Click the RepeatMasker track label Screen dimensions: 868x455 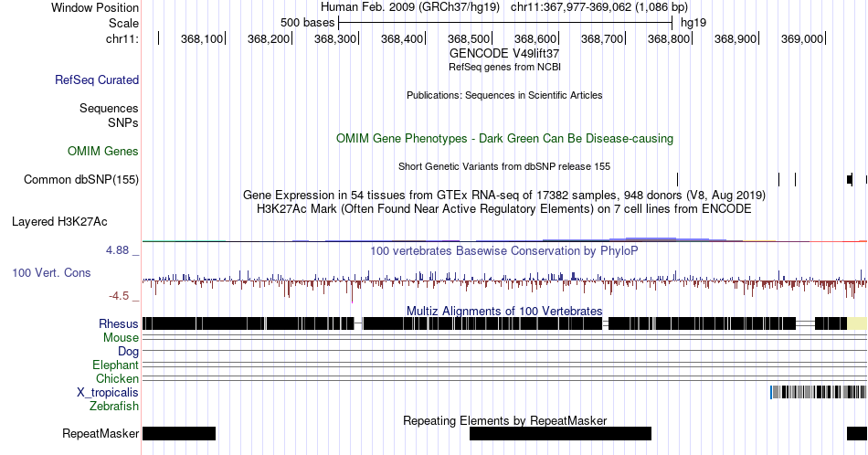point(101,433)
